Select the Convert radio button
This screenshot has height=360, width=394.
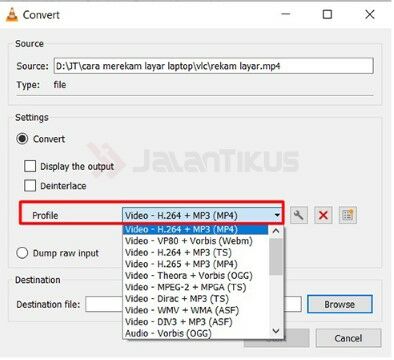coord(22,139)
